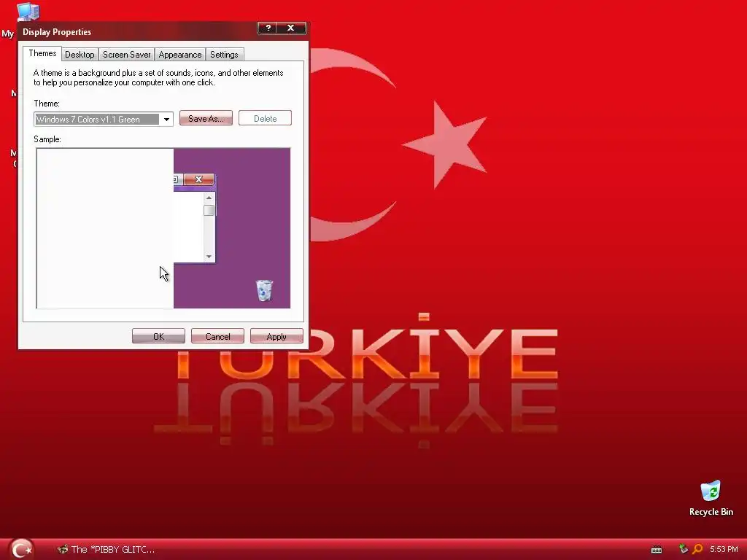The width and height of the screenshot is (747, 560).
Task: Switch to the Screen Saver tab
Action: point(127,54)
